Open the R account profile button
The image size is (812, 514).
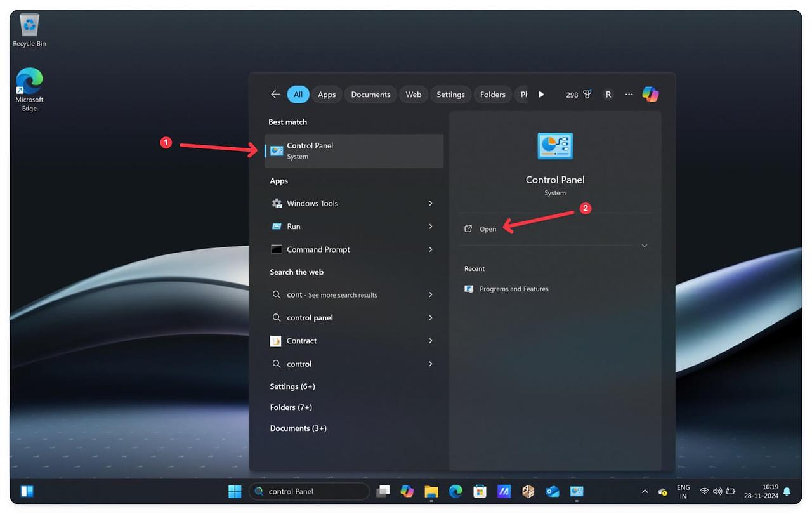click(x=608, y=95)
